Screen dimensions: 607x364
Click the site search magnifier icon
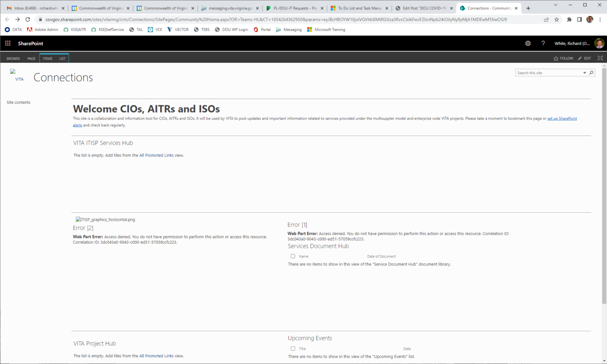[x=591, y=73]
